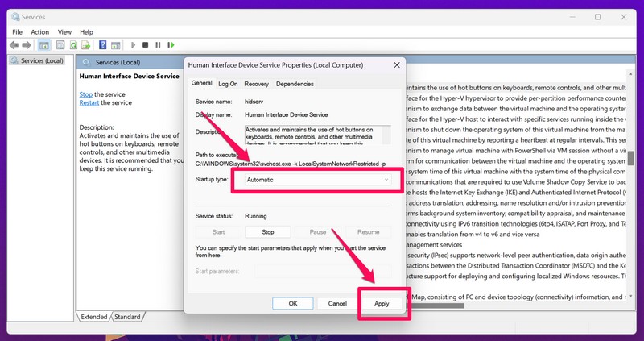Switch to the Dependencies tab
The width and height of the screenshot is (644, 341).
click(x=295, y=83)
